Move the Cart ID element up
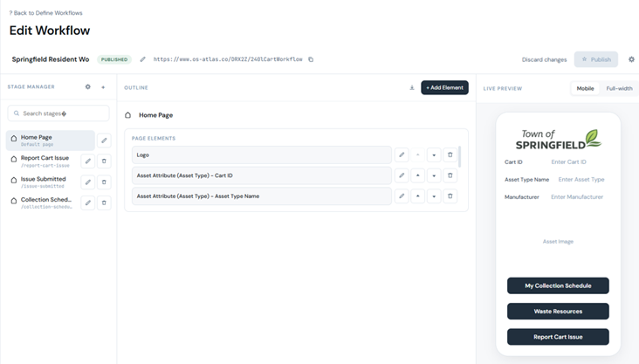Viewport: 639px width, 364px height. (x=418, y=175)
